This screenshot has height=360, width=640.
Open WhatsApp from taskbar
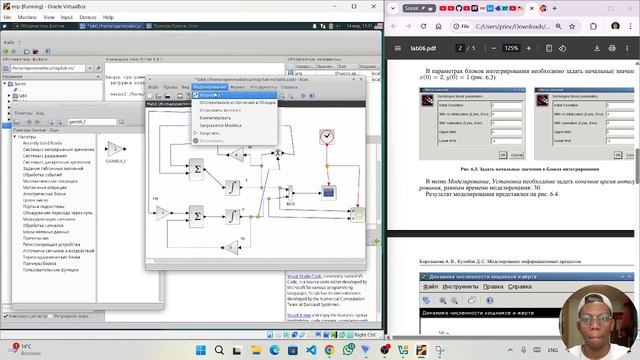348,350
